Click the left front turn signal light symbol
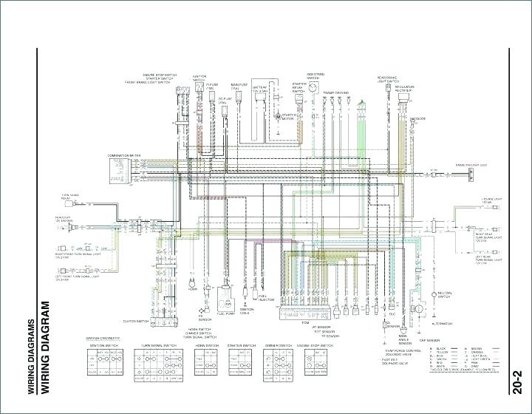Screen dimensions: 532x414 click(63, 271)
